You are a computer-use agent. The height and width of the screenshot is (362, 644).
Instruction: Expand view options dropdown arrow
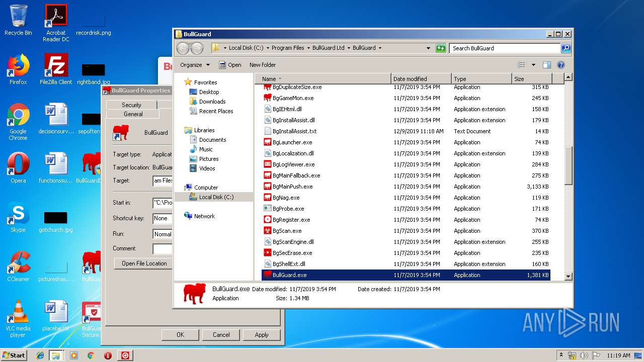(x=533, y=65)
